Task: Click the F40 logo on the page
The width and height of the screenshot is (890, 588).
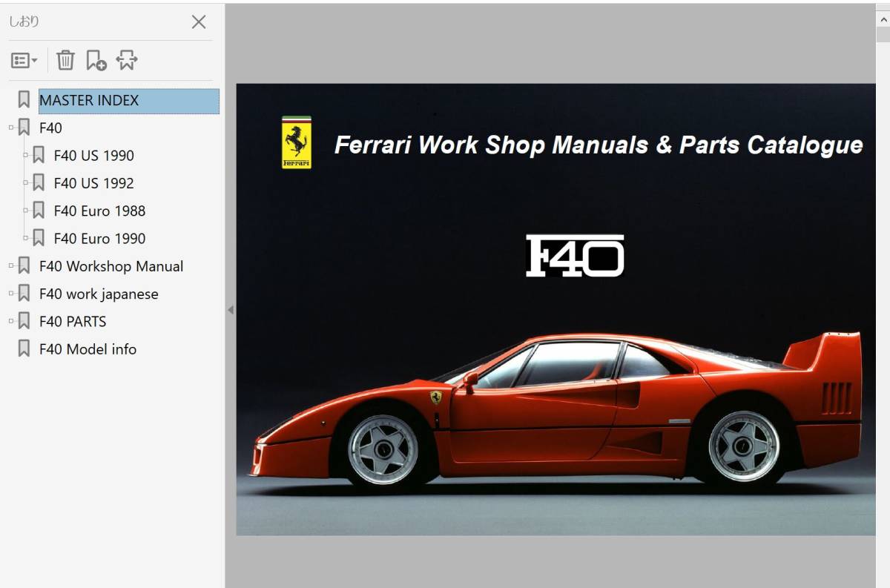Action: coord(575,257)
